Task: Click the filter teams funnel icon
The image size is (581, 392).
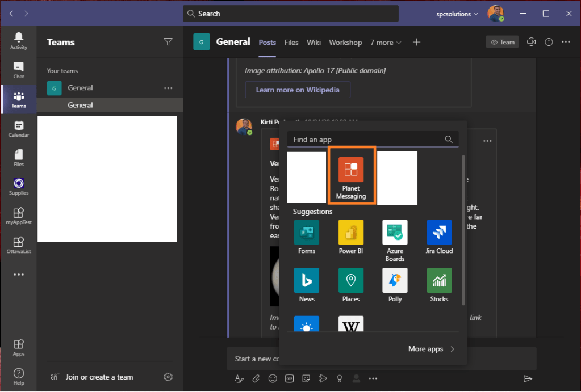Action: click(168, 42)
